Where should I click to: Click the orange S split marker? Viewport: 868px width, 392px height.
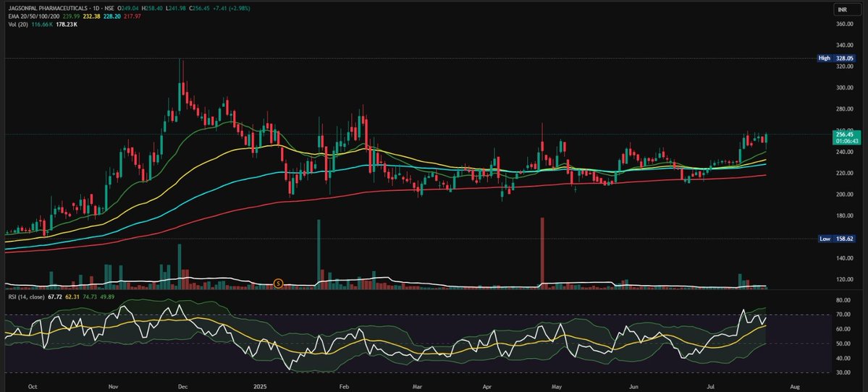coord(279,283)
